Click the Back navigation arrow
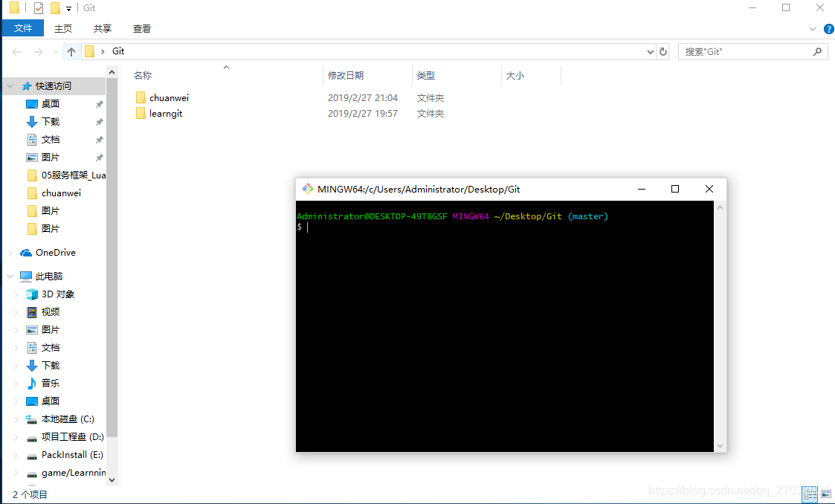835x504 pixels. [x=16, y=51]
